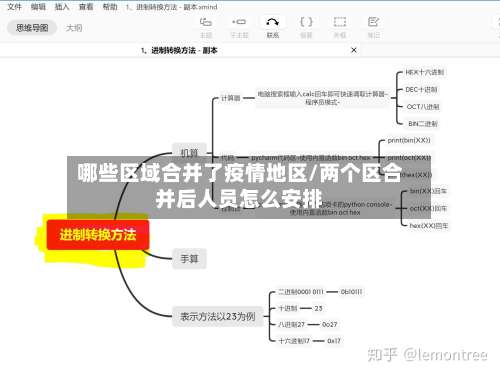Select the 0x17 node
This screenshot has height=375, width=500.
click(x=334, y=341)
